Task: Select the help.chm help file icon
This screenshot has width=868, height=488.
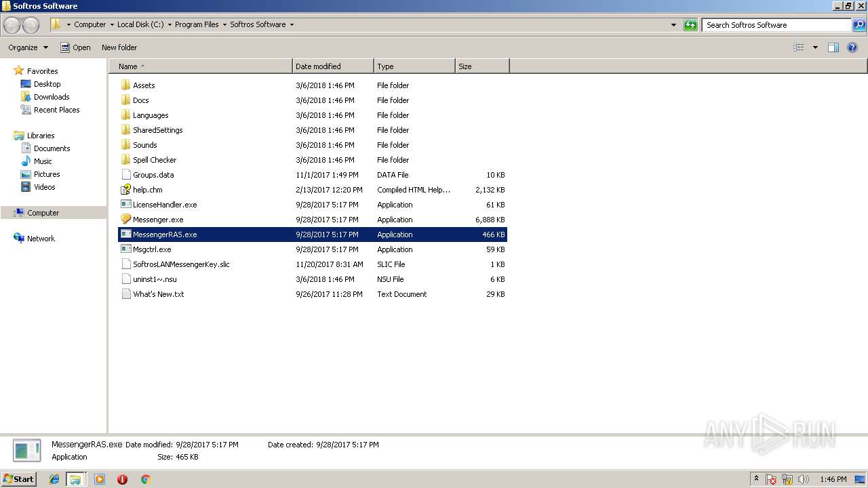Action: tap(125, 190)
